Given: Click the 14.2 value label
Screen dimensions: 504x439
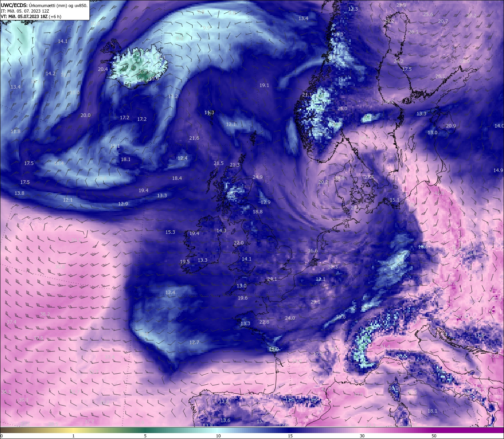Looking at the screenshot, I should (x=50, y=74).
